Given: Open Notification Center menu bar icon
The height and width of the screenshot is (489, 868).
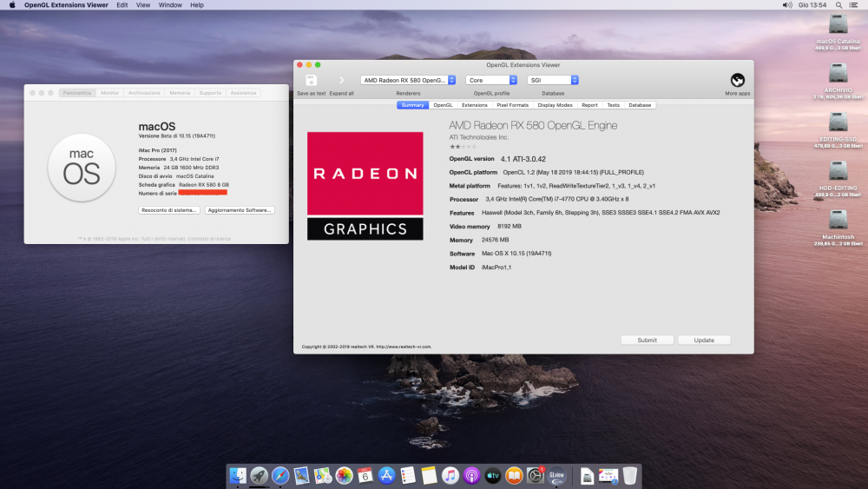Looking at the screenshot, I should point(853,5).
